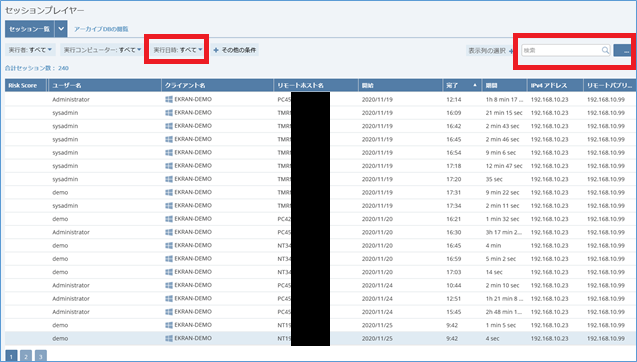Click Windows icon in row completed 17:18
Screen dimensions: 637x362
coord(169,166)
